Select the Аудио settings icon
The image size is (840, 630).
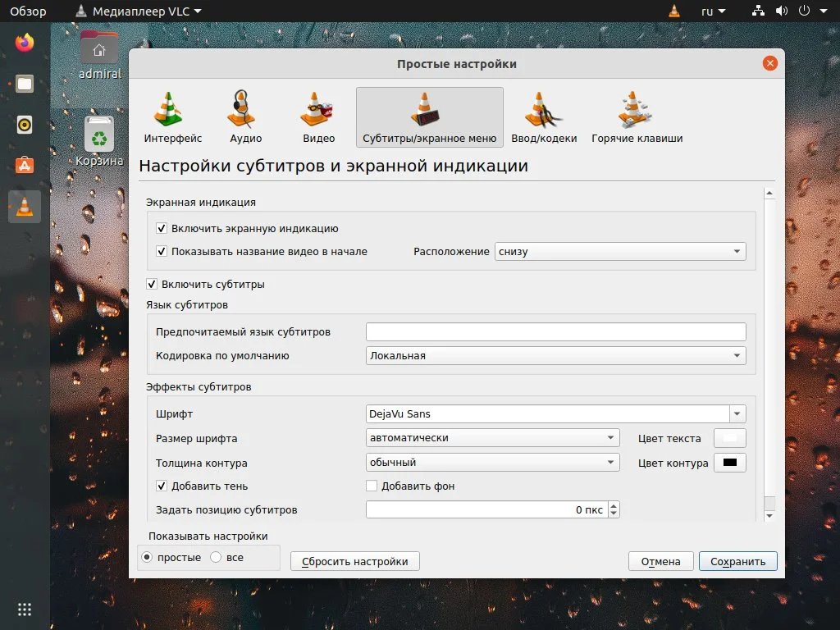[x=244, y=115]
